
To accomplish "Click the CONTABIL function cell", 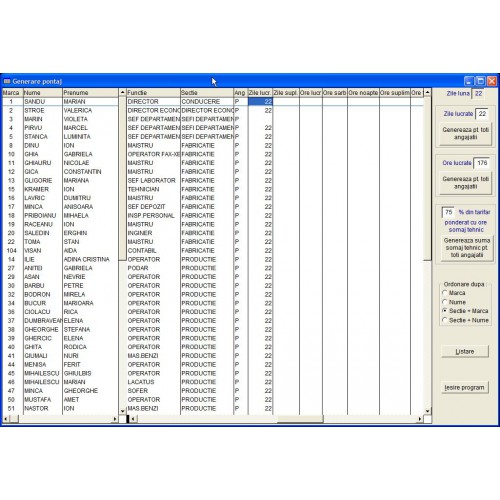I will point(153,251).
